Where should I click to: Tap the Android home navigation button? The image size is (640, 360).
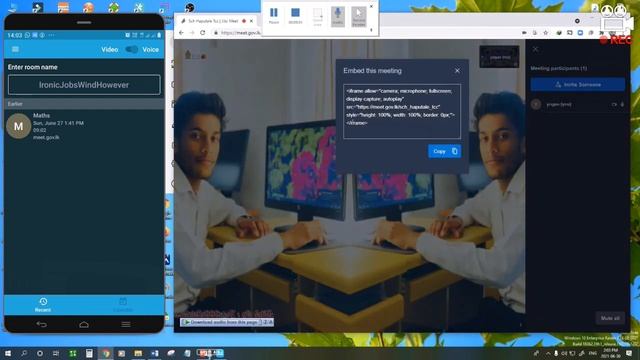[84, 324]
